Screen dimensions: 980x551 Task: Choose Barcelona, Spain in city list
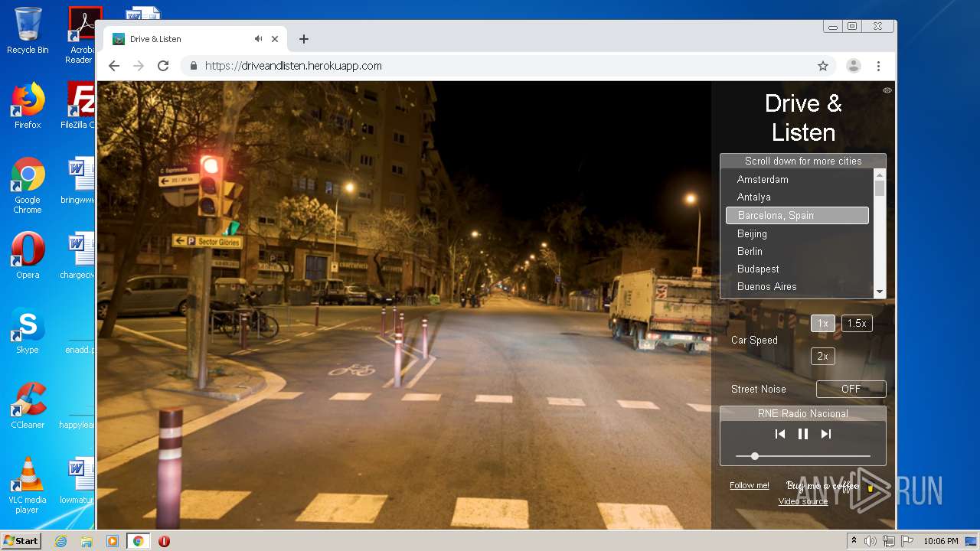click(x=797, y=215)
